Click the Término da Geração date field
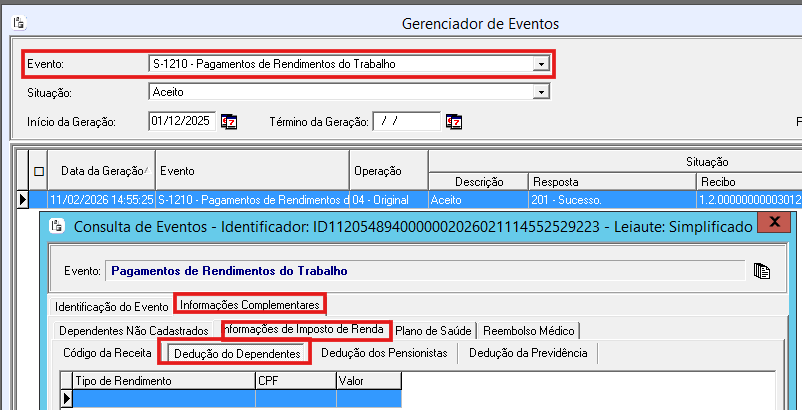Screen dimensions: 802x410 pos(406,122)
